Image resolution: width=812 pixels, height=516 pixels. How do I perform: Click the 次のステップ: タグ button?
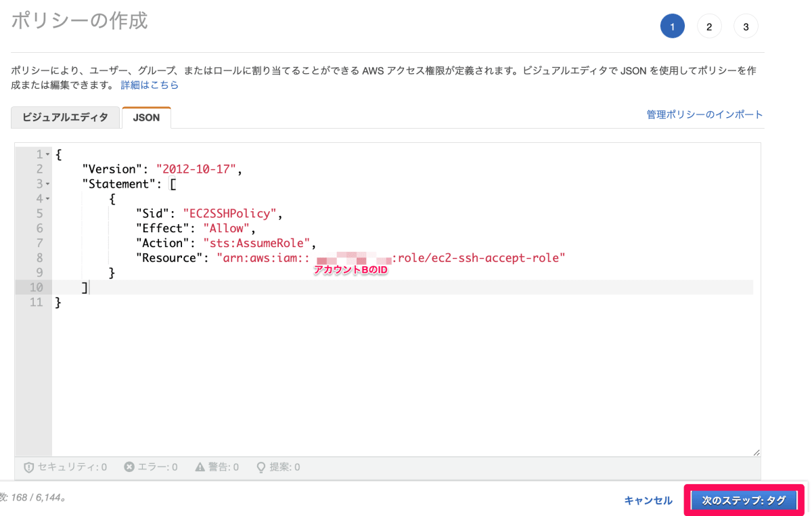[x=744, y=500]
